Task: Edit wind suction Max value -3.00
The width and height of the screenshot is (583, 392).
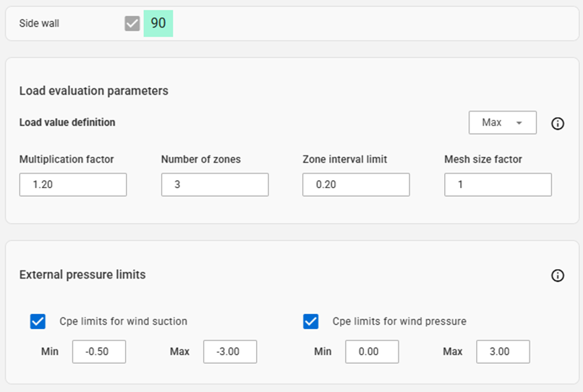Action: coord(230,351)
